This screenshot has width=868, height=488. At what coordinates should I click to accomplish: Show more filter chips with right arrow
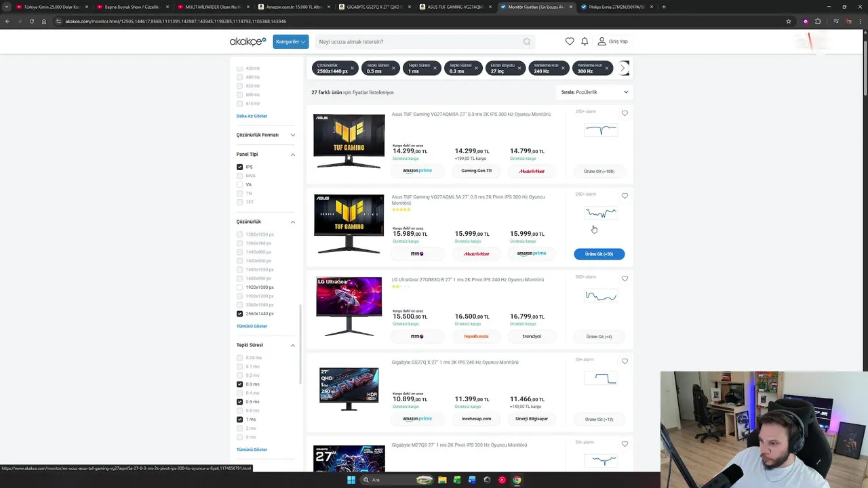coord(624,68)
